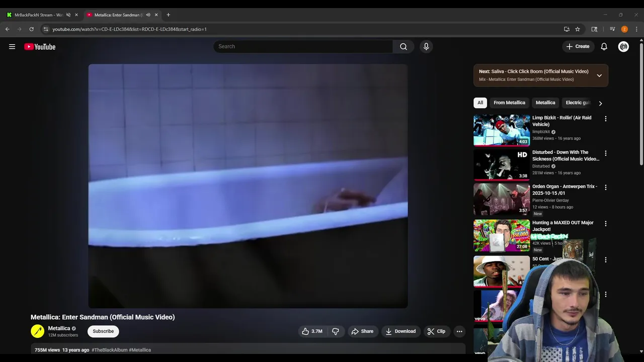Close the Metallica: Enter Sandman tab
The width and height of the screenshot is (644, 362).
point(156,15)
